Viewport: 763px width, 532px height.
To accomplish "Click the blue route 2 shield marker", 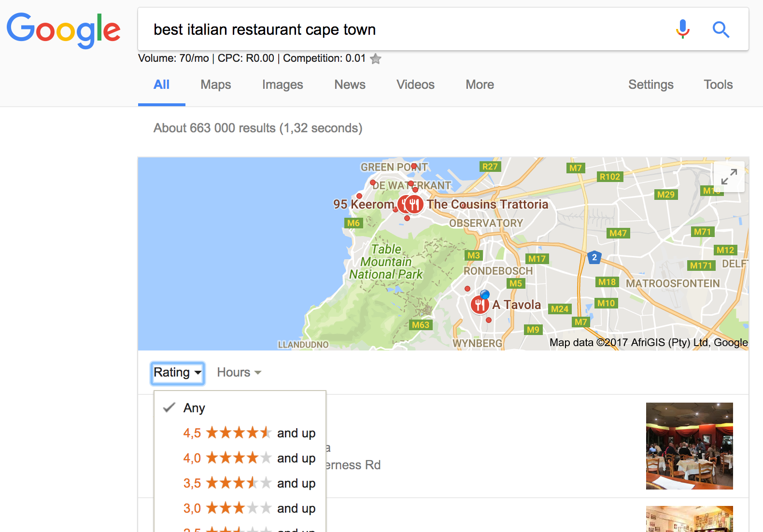I will point(594,257).
